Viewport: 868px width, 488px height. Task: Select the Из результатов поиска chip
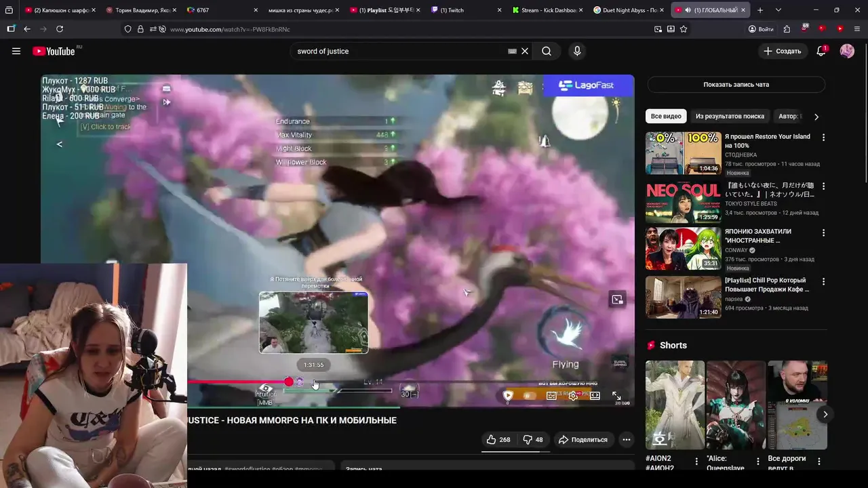point(730,117)
